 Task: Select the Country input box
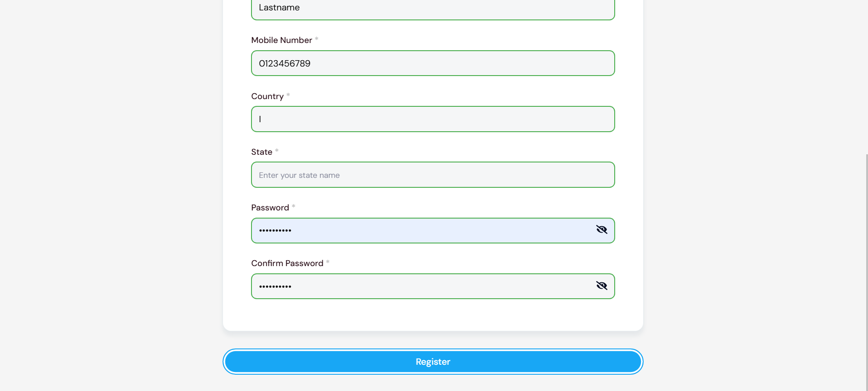click(432, 119)
